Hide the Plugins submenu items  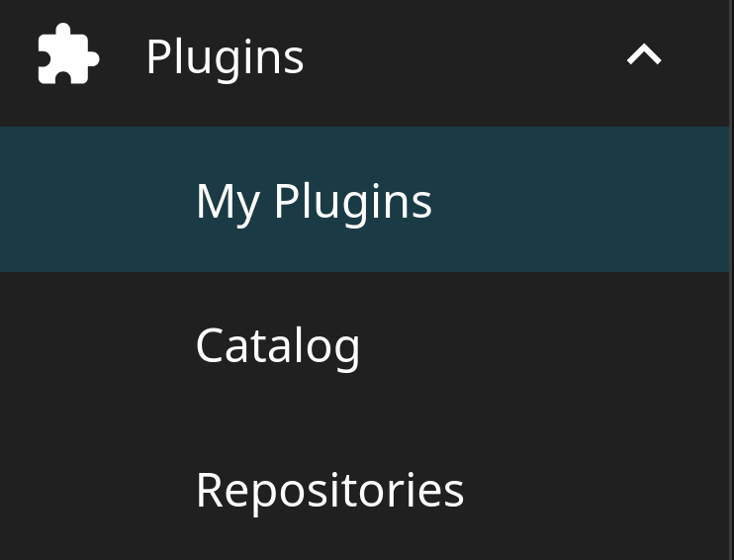[x=644, y=55]
